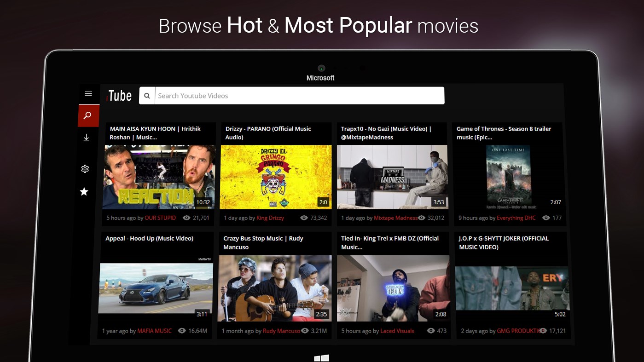Click the 2:08 duration badge
The width and height of the screenshot is (644, 362).
tap(441, 314)
